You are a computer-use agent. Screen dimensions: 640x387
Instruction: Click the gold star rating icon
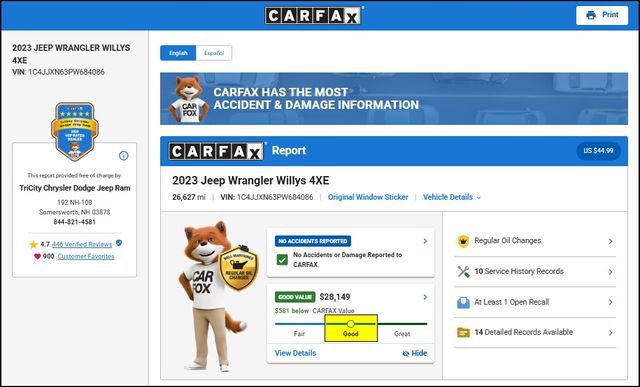click(33, 245)
